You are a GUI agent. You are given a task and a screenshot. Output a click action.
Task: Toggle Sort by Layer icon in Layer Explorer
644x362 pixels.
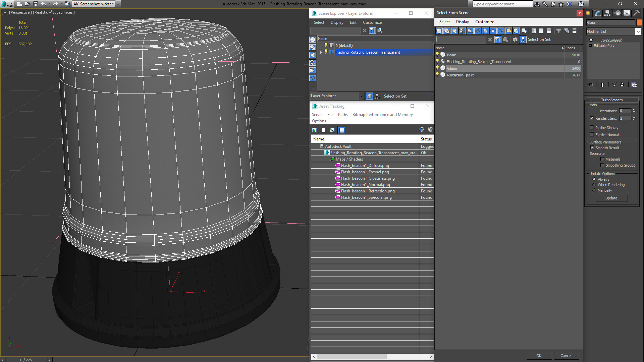click(x=369, y=96)
